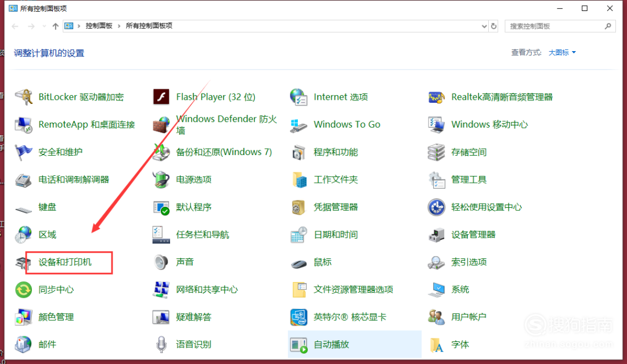
Task: Click the 控制面板 breadcrumb segment
Action: pyautogui.click(x=99, y=26)
